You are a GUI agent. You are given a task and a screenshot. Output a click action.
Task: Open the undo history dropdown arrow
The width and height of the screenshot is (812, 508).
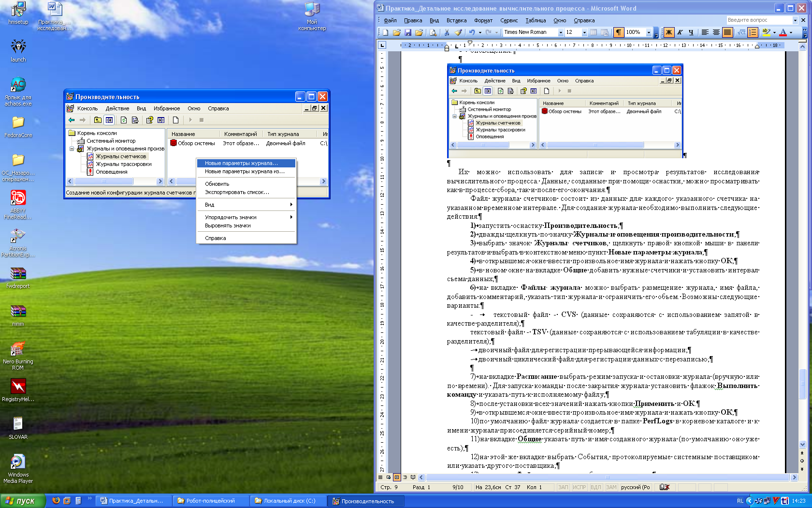click(480, 32)
